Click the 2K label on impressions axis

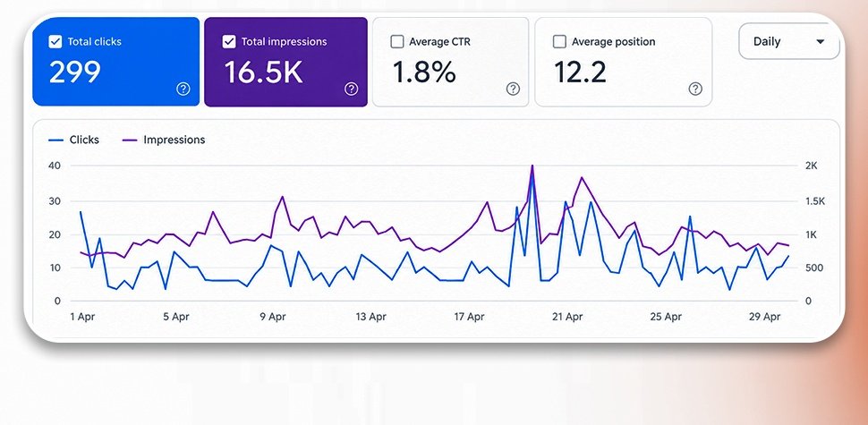(811, 166)
